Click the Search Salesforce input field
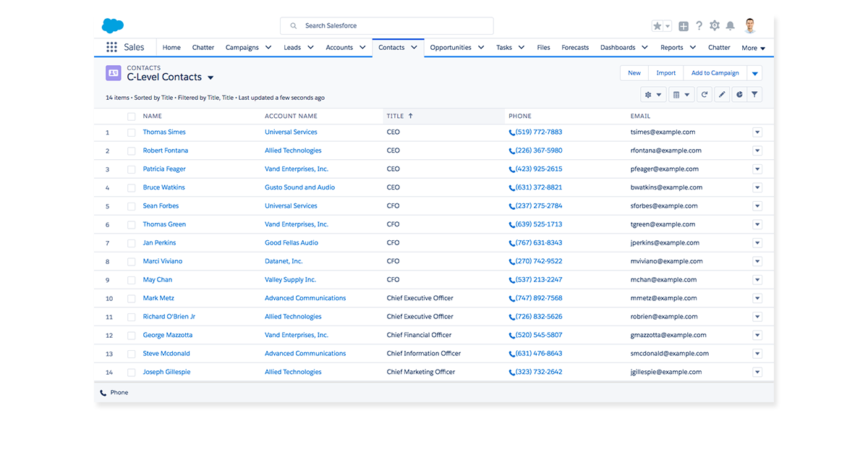 [387, 26]
